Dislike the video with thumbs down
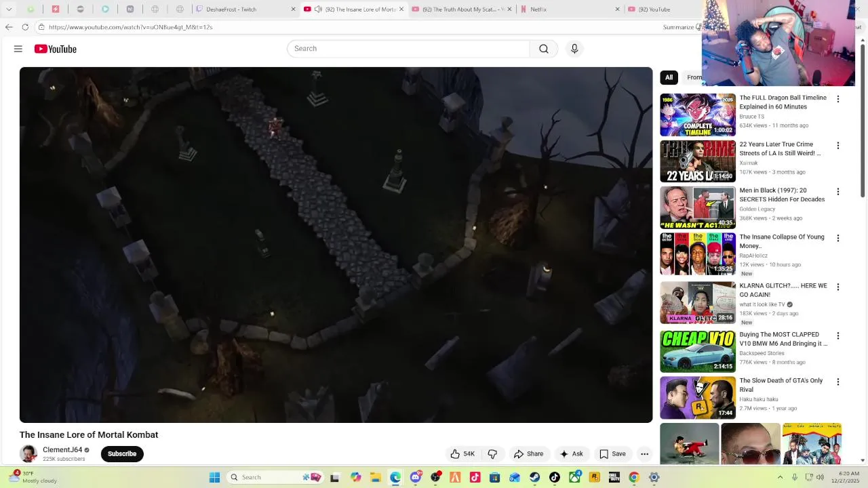The height and width of the screenshot is (488, 868). click(492, 454)
